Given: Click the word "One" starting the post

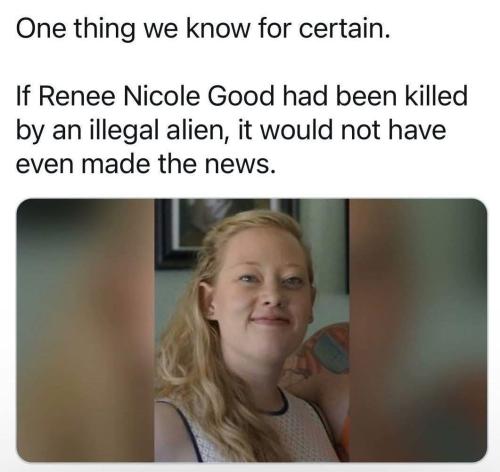Looking at the screenshot, I should pos(41,29).
